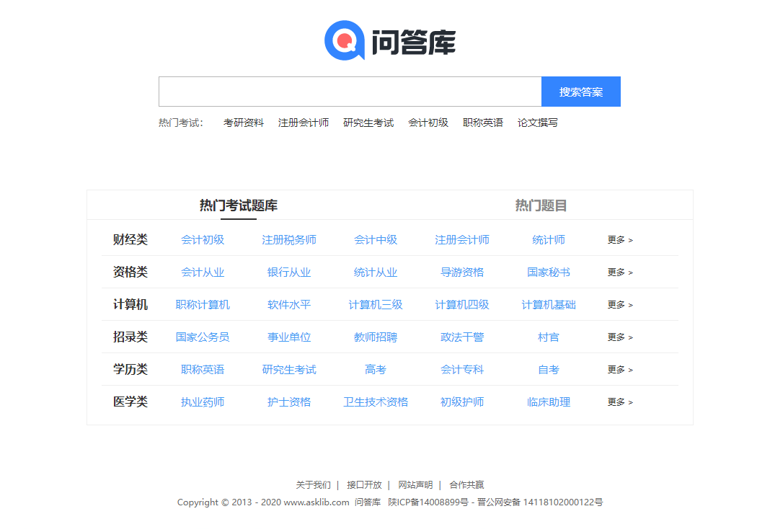
Task: Open the 会计专科 question bank
Action: click(x=462, y=369)
